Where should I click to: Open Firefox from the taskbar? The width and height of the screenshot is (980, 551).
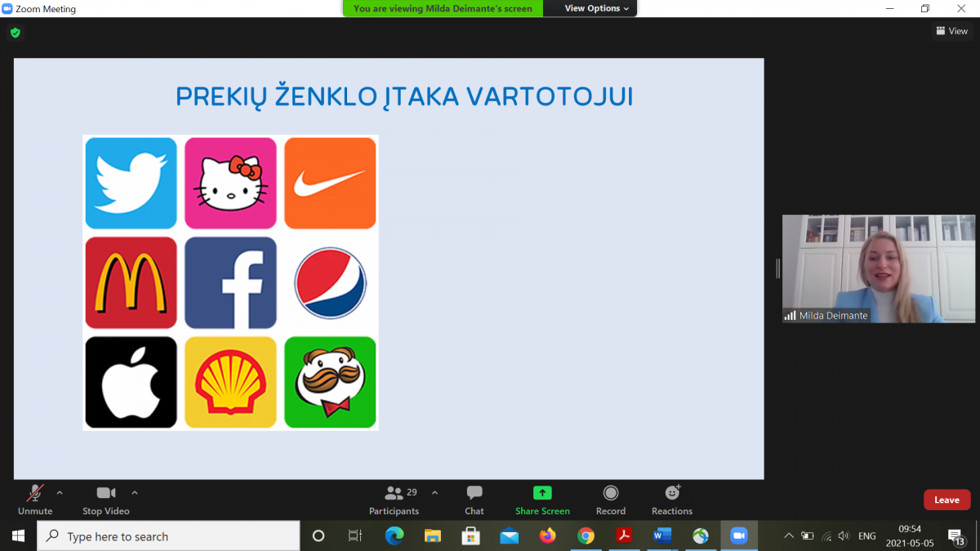tap(547, 535)
